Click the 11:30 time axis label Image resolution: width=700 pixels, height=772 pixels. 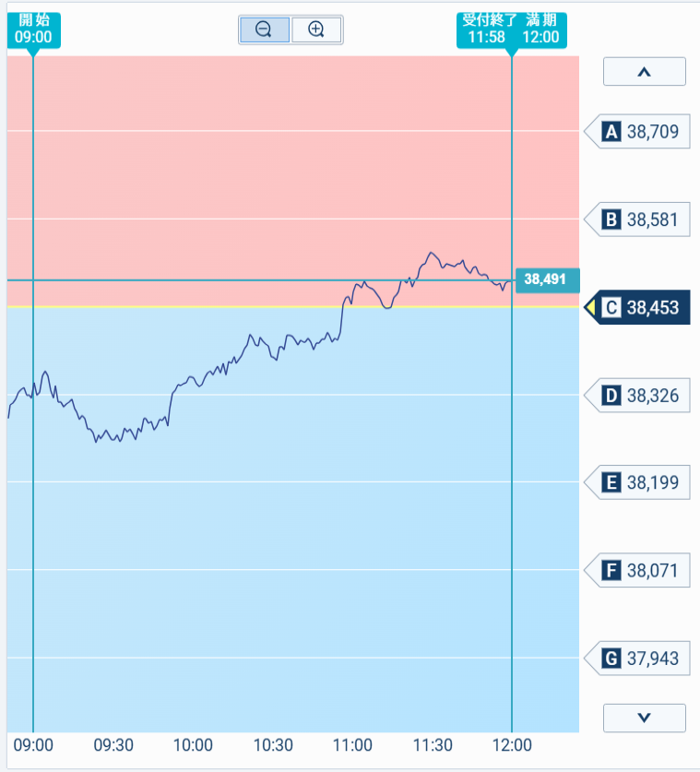[x=433, y=745]
